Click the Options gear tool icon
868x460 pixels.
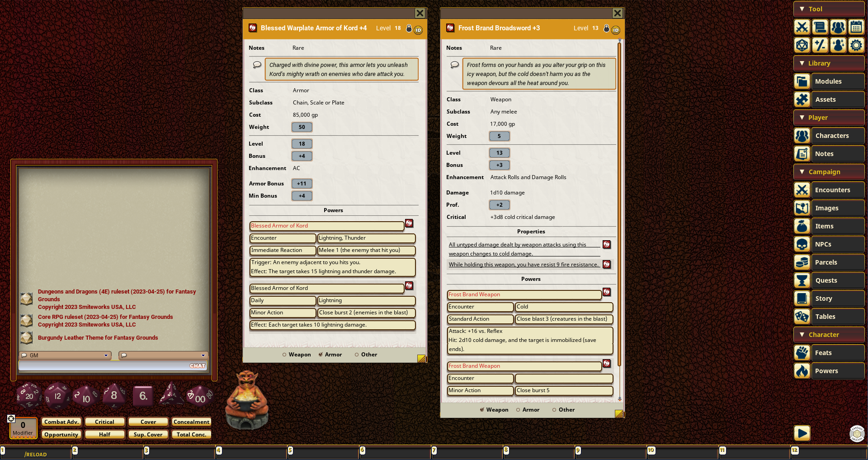point(856,45)
